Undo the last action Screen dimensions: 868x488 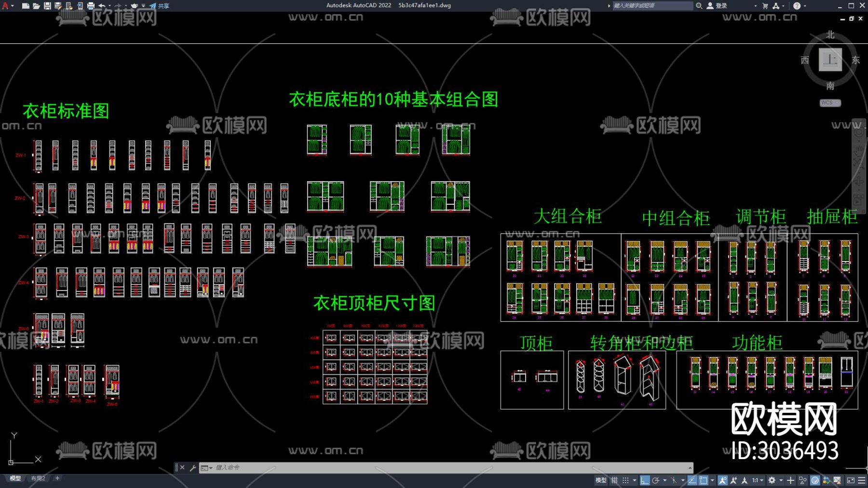pyautogui.click(x=102, y=6)
